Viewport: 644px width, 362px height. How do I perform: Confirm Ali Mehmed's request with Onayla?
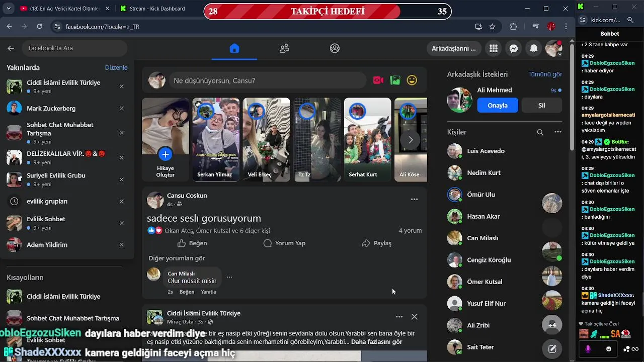click(498, 106)
